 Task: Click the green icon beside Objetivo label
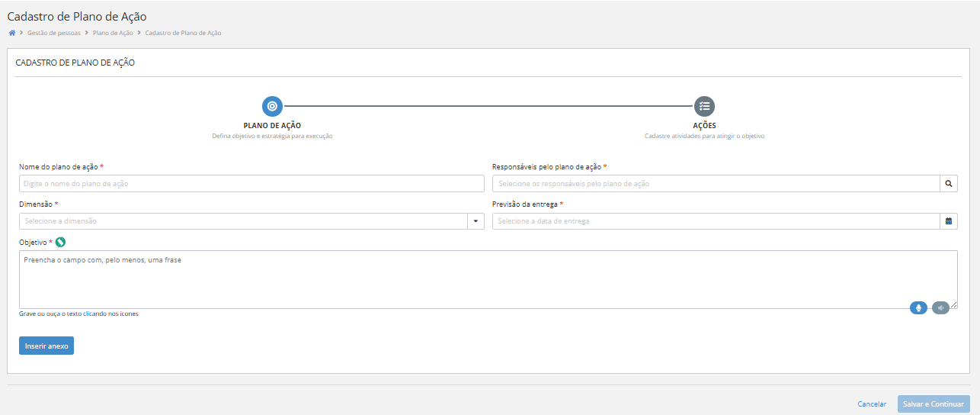click(x=61, y=242)
